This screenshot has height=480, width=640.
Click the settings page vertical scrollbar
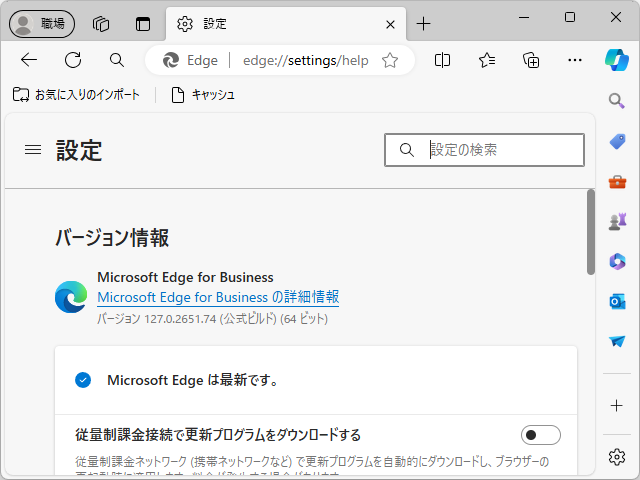click(x=591, y=232)
